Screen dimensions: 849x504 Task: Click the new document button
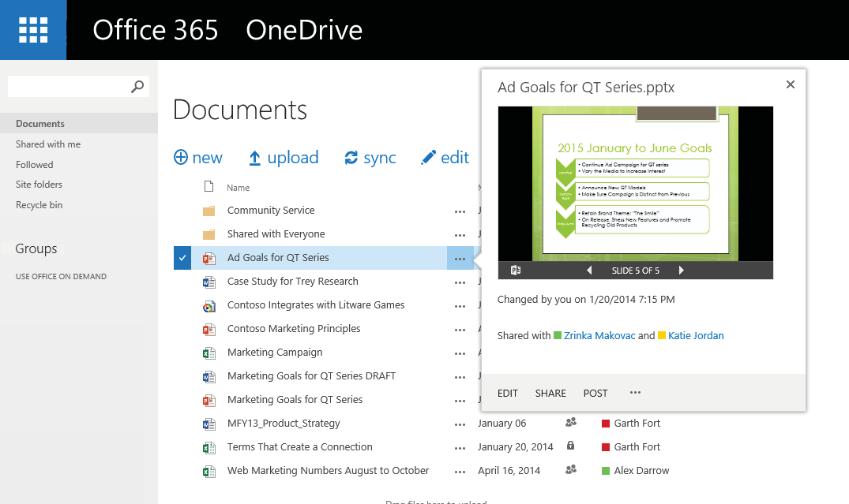click(198, 158)
